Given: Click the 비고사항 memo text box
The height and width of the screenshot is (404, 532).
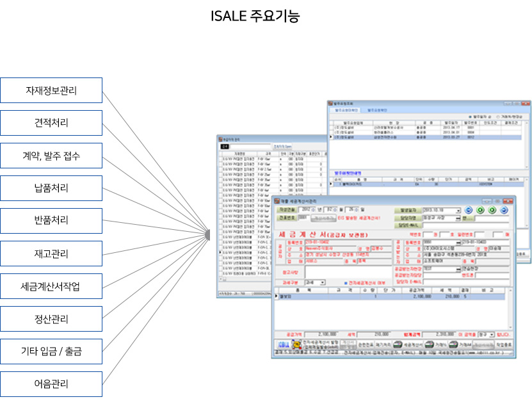Looking at the screenshot, I should [x=348, y=272].
